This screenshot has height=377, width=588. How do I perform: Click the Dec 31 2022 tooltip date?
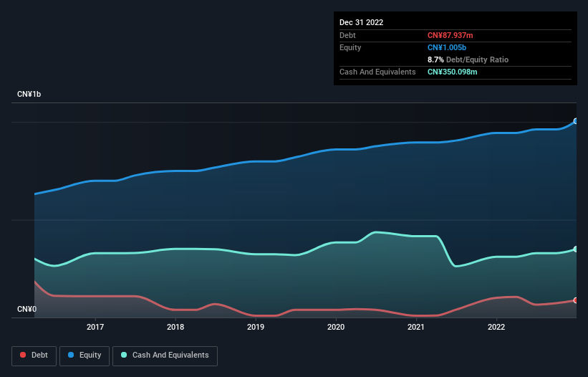[x=362, y=22]
